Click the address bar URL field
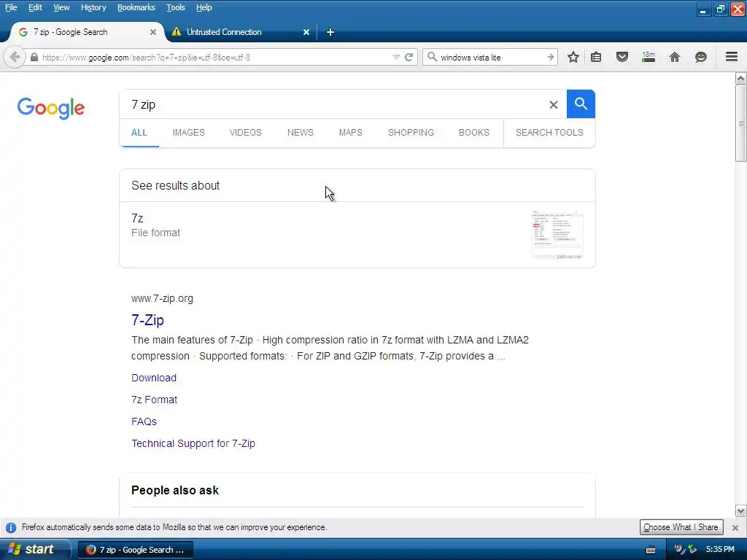Screen dimensions: 747x560 (214, 57)
